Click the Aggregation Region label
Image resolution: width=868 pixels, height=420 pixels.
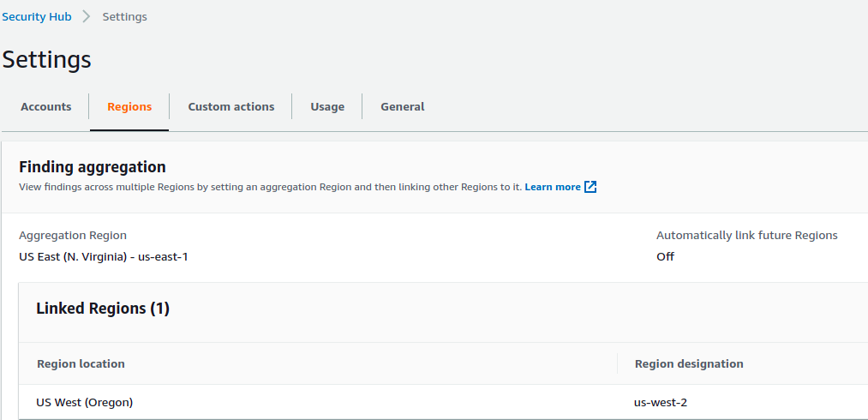click(73, 235)
